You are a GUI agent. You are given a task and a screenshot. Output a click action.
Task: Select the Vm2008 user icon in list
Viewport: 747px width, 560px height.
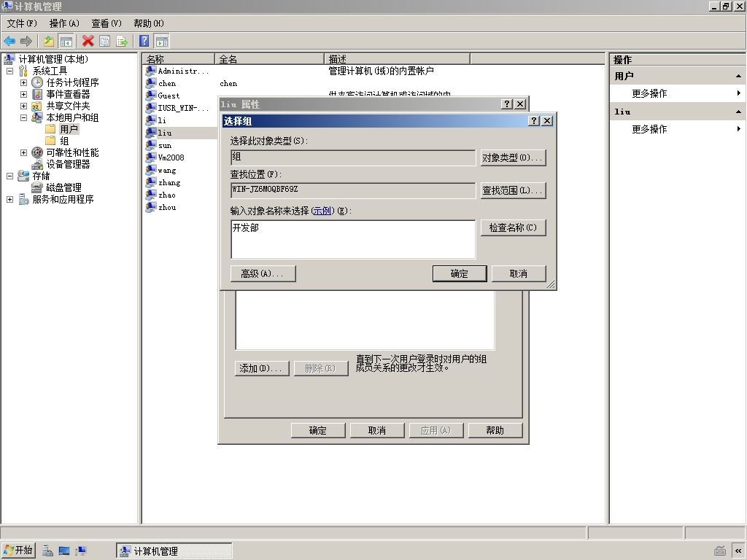(151, 157)
